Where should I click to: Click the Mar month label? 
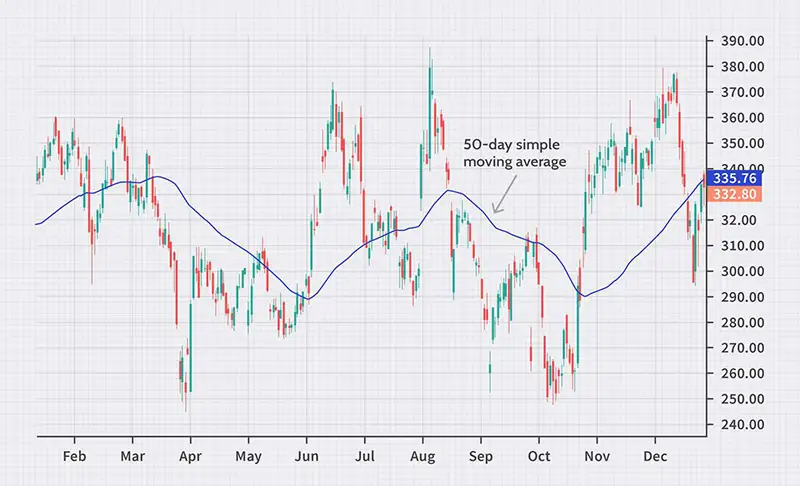[133, 456]
